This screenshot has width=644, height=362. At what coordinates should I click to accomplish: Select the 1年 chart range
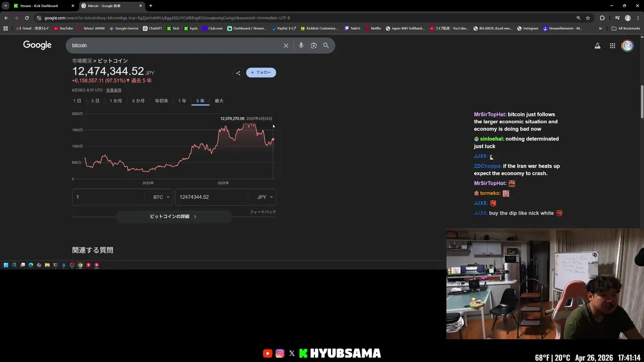tap(182, 101)
